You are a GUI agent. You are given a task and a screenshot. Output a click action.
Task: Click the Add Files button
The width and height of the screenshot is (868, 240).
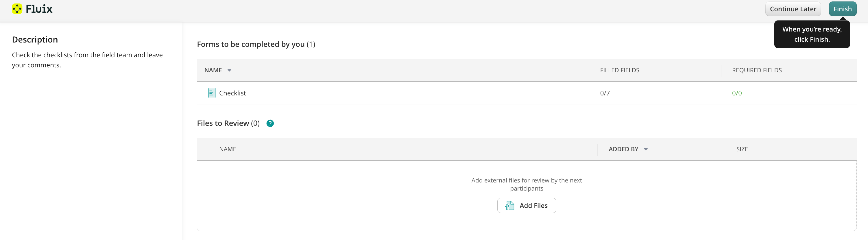pyautogui.click(x=526, y=206)
